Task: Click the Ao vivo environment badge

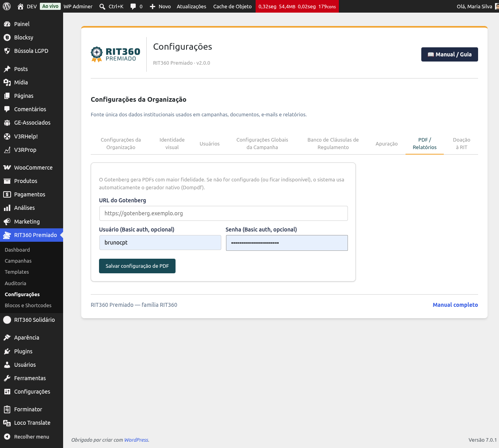Action: 50,6
